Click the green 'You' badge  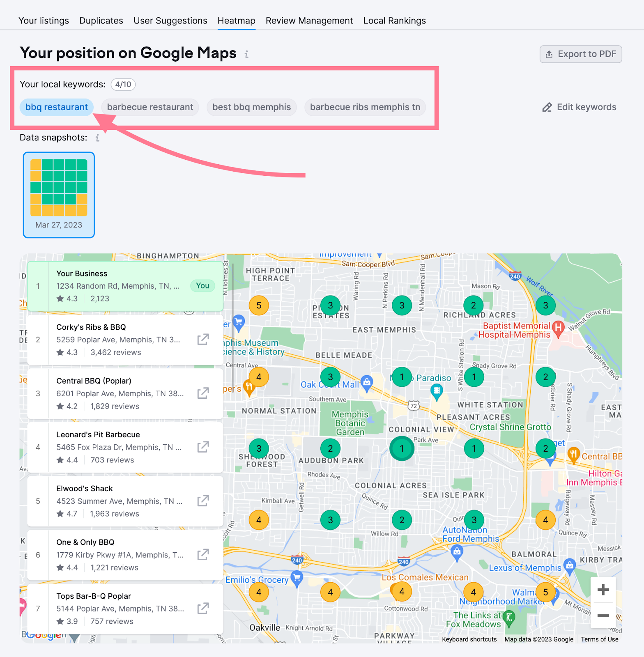click(202, 286)
